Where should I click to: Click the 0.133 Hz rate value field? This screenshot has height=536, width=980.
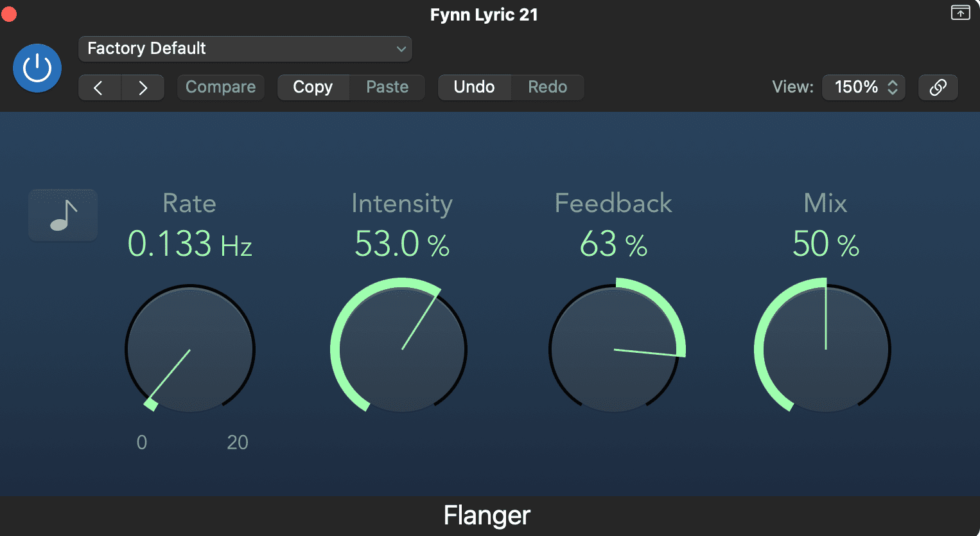pos(190,244)
